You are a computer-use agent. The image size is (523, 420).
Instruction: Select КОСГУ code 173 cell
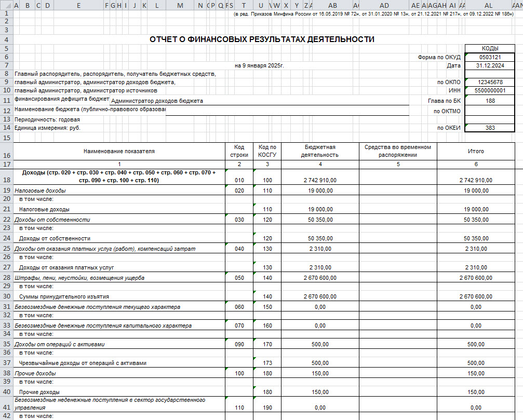267,363
